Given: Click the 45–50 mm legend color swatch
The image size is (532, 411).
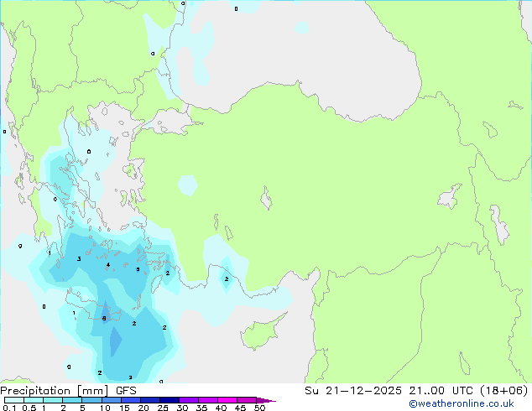Looking at the screenshot, I should 247,400.
